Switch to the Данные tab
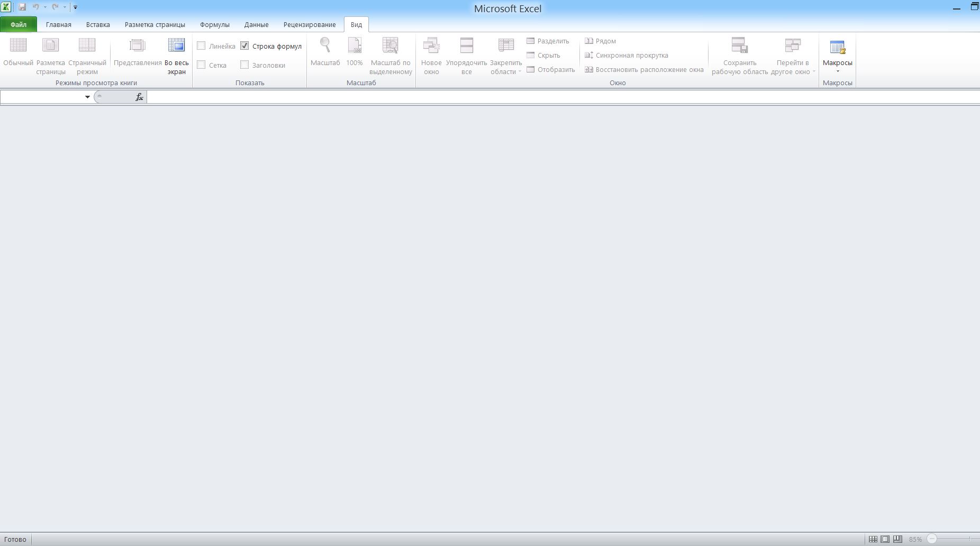Image resolution: width=980 pixels, height=546 pixels. [257, 24]
